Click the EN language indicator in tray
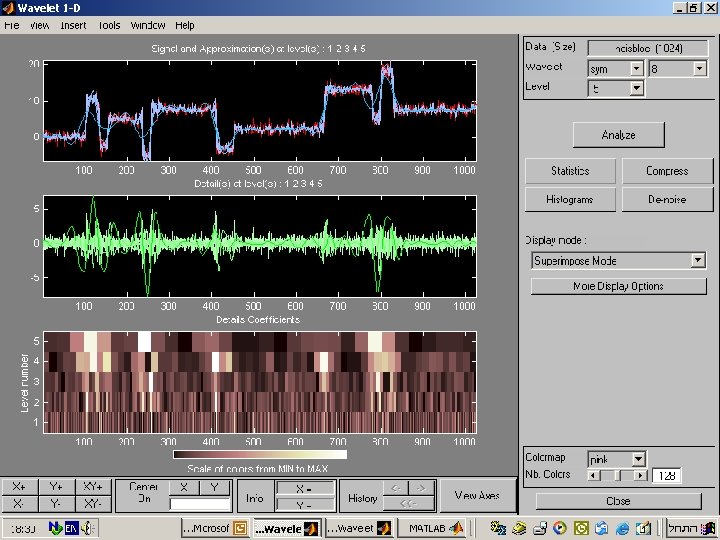 (70, 528)
